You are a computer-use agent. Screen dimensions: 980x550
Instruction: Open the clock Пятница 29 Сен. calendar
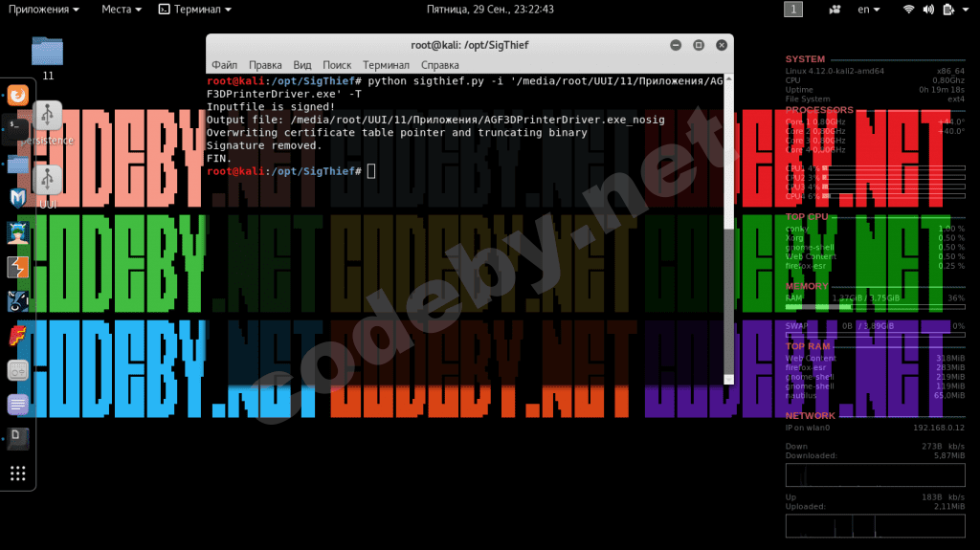click(x=490, y=10)
